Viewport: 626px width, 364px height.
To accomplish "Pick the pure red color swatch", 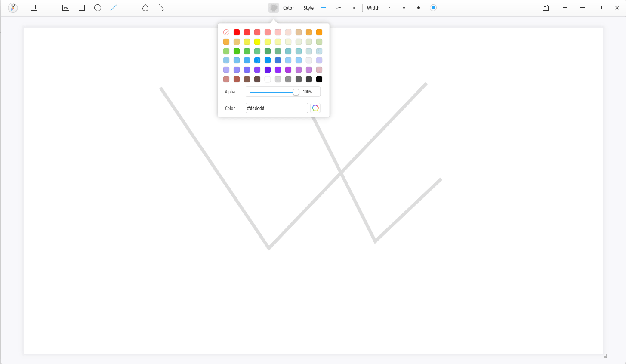I will [x=237, y=32].
